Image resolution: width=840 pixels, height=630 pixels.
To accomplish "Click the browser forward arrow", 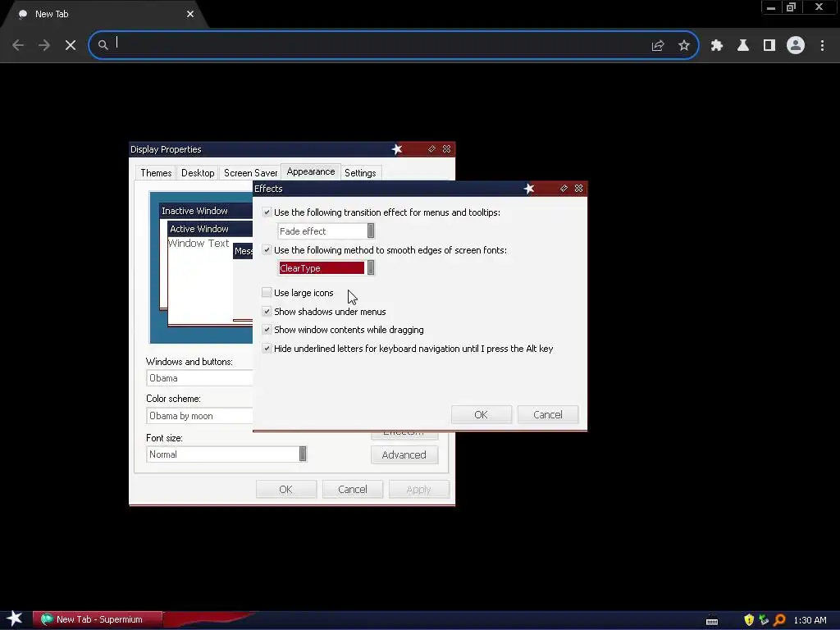I will point(44,45).
